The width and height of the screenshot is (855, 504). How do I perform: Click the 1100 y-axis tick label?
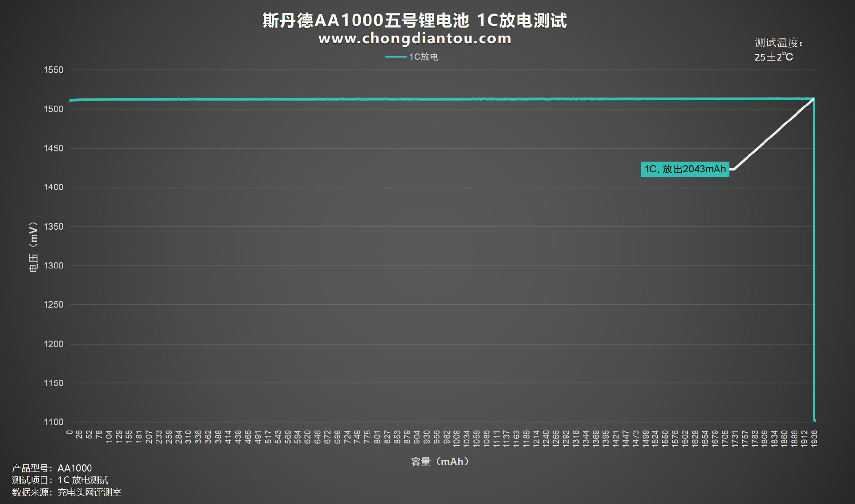[53, 422]
